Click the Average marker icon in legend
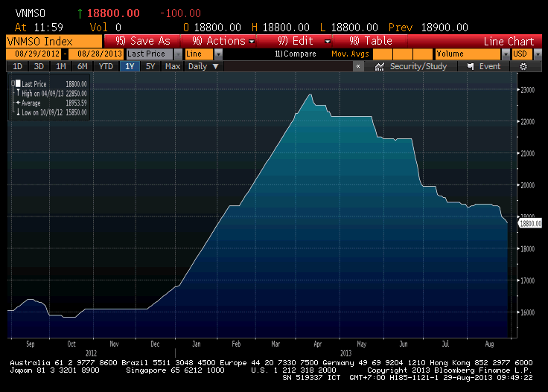The height and width of the screenshot is (392, 548). pyautogui.click(x=17, y=103)
